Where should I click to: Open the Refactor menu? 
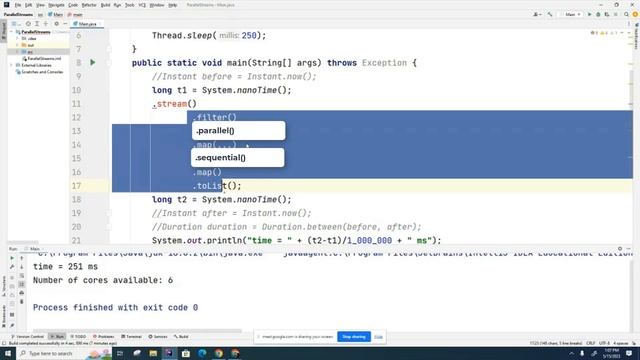89,5
